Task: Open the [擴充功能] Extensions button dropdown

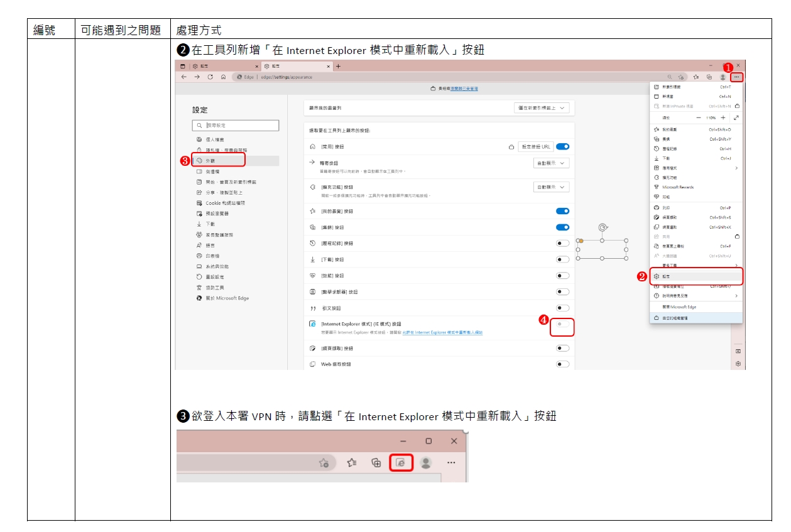Action: coord(551,187)
